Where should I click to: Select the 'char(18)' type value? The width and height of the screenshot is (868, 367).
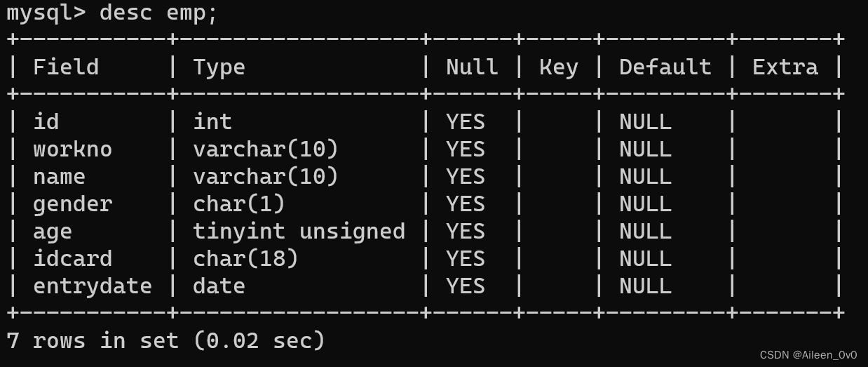[245, 258]
